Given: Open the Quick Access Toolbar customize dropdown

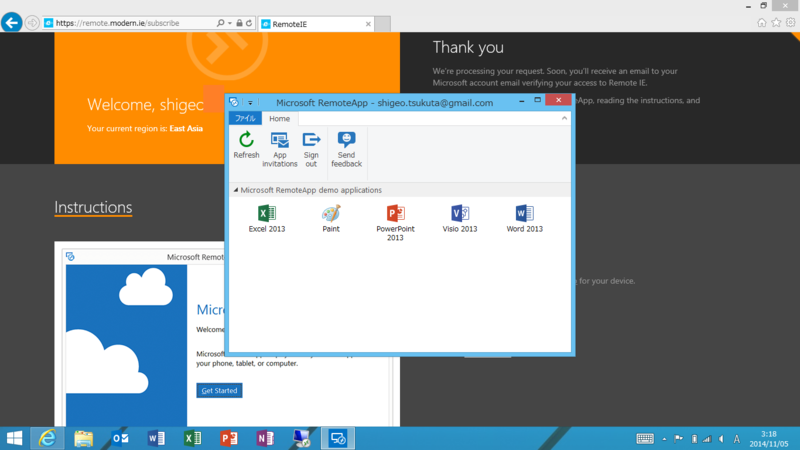Looking at the screenshot, I should (x=250, y=103).
